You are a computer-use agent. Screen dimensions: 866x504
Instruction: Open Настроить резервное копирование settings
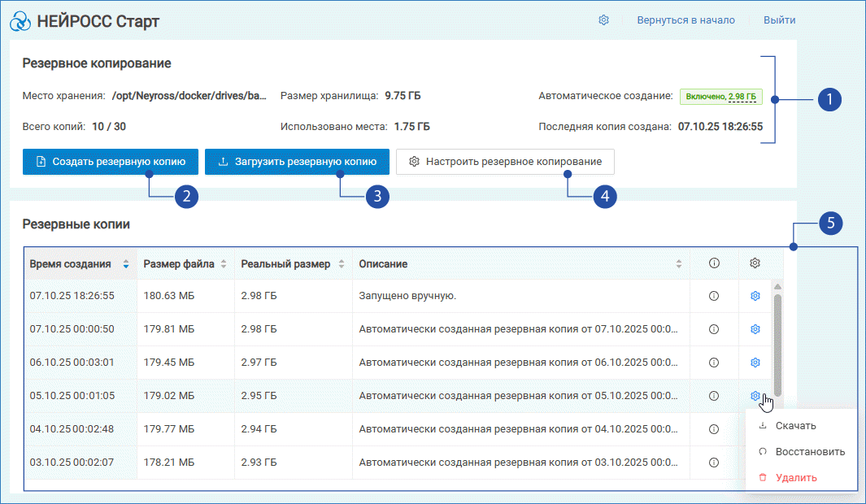505,162
